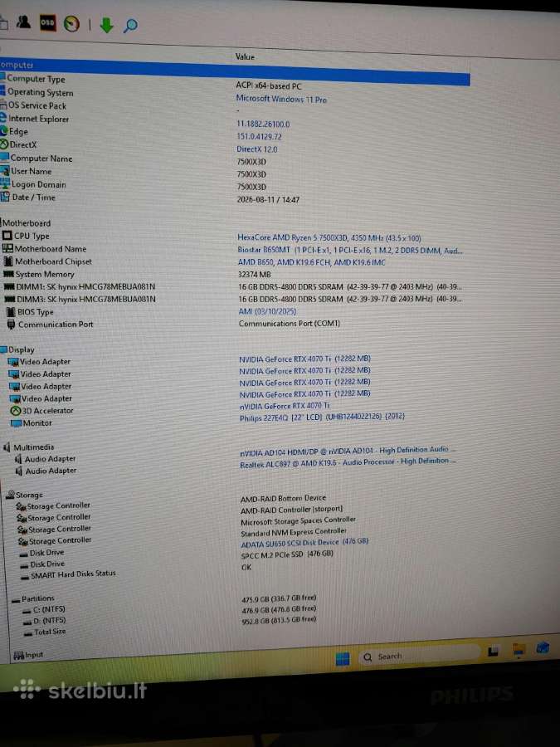Click the Edge browser row icon

pyautogui.click(x=4, y=130)
